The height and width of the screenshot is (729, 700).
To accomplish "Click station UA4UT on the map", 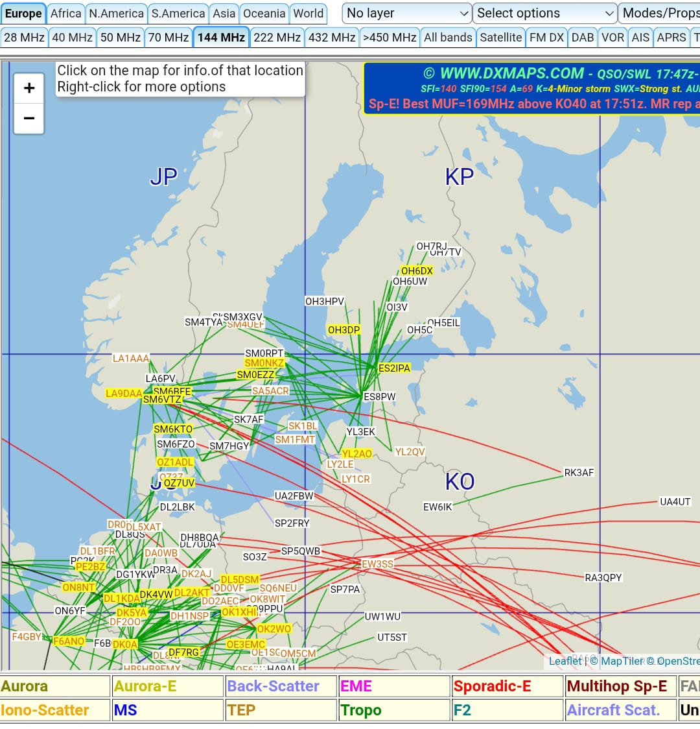I will click(x=675, y=501).
